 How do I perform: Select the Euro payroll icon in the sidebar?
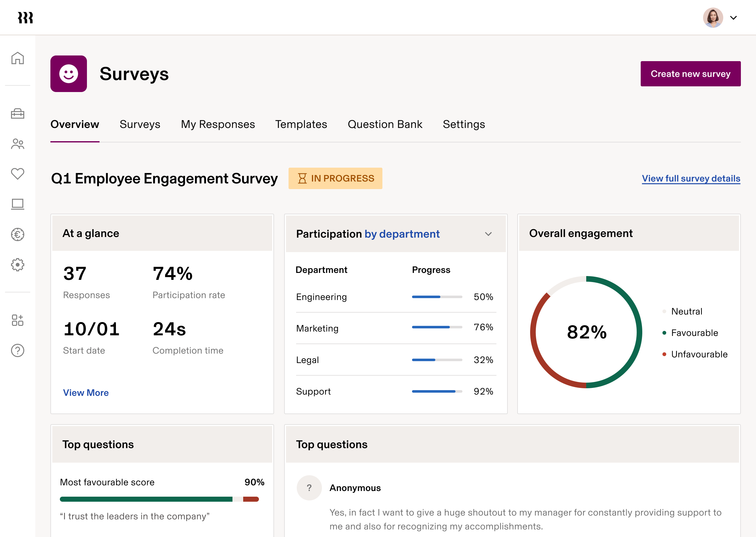click(18, 234)
